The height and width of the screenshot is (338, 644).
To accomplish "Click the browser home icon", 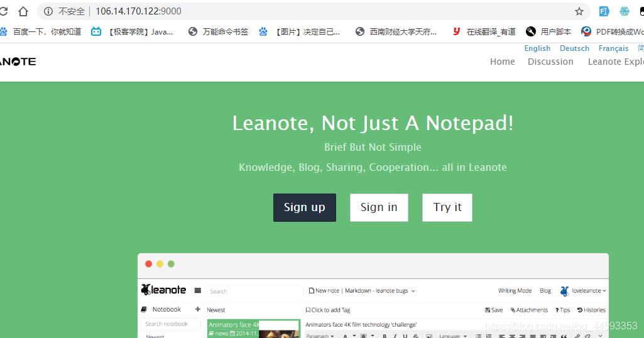I will (23, 11).
